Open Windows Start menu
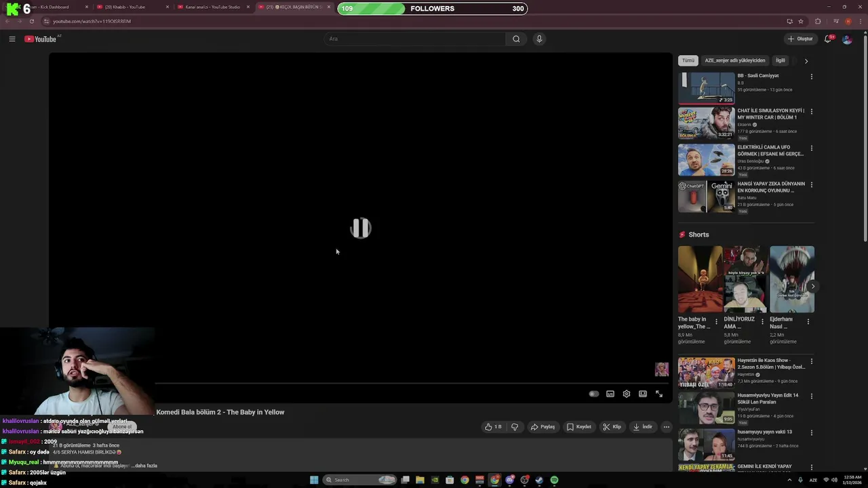The height and width of the screenshot is (488, 868). [314, 480]
